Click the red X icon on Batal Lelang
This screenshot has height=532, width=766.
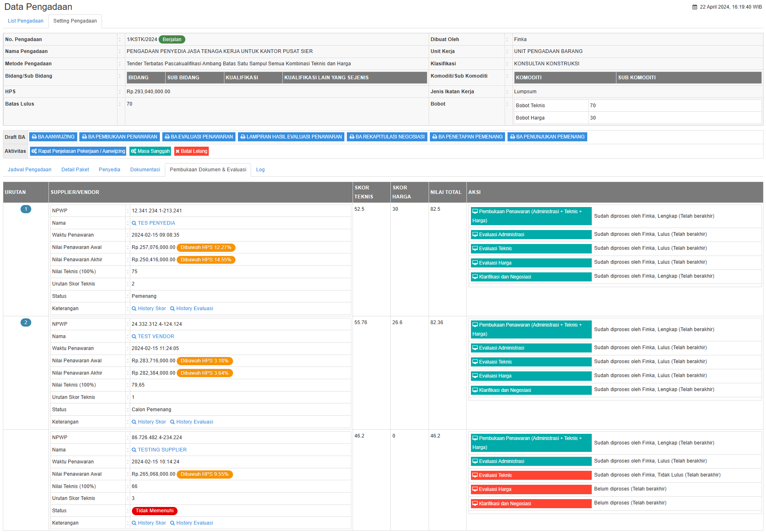(x=178, y=151)
